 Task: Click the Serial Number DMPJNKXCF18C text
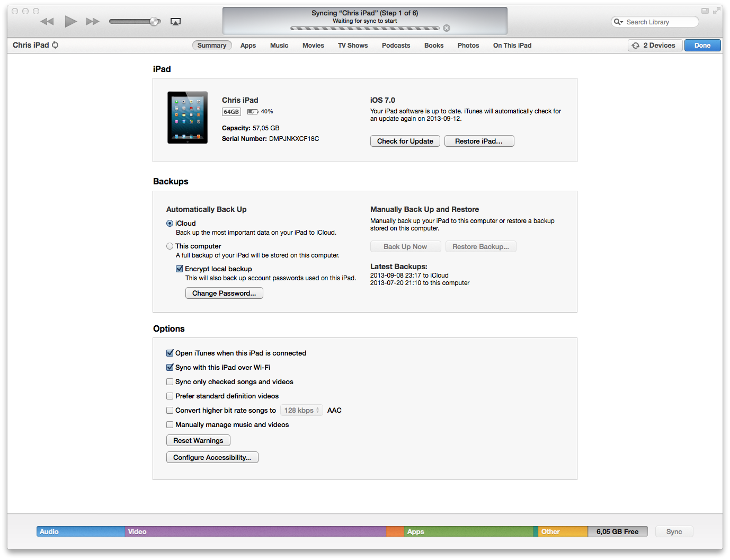click(270, 139)
